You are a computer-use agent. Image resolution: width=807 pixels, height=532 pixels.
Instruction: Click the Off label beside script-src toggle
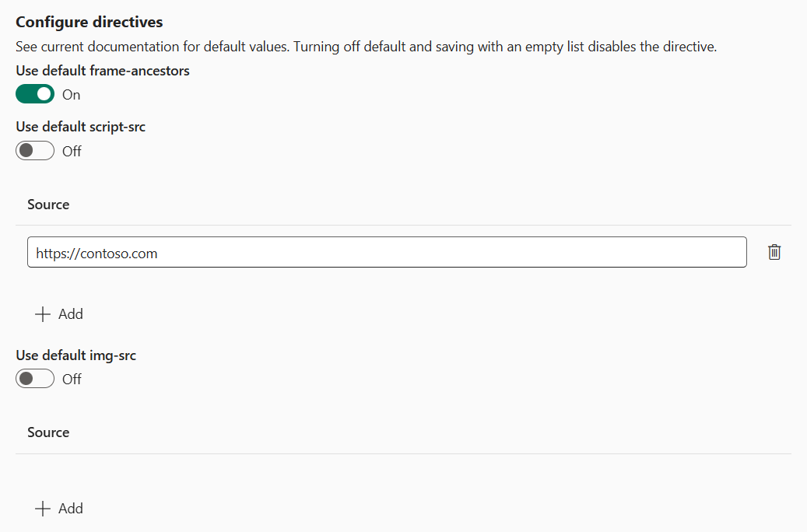(x=72, y=151)
